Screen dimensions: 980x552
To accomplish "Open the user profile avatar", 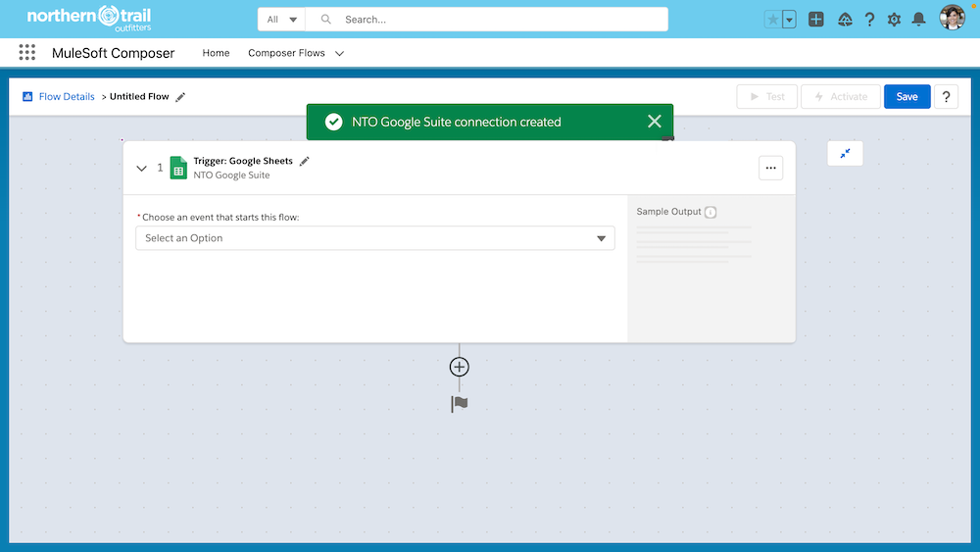I will [952, 18].
